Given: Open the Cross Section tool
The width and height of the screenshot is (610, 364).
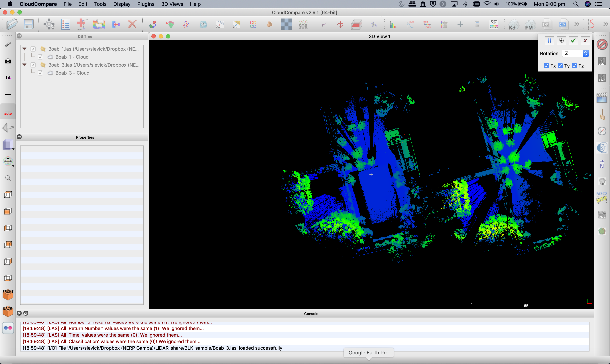Looking at the screenshot, I should tap(357, 24).
